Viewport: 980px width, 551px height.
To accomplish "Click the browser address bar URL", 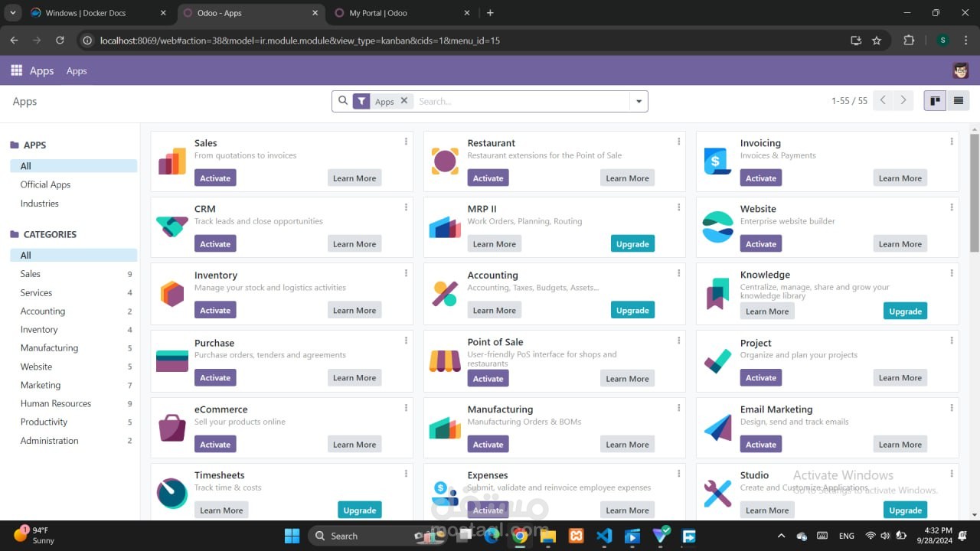I will coord(300,41).
